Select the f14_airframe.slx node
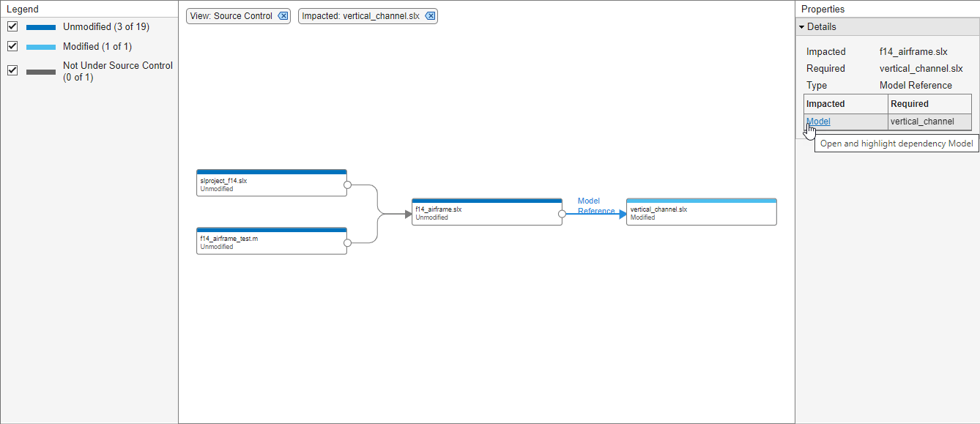 tap(487, 212)
